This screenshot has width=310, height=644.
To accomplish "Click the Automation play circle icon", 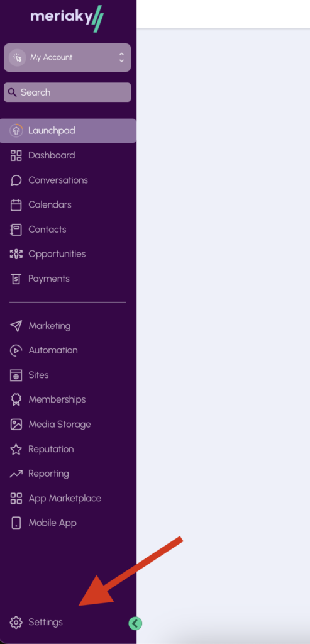I will point(16,350).
